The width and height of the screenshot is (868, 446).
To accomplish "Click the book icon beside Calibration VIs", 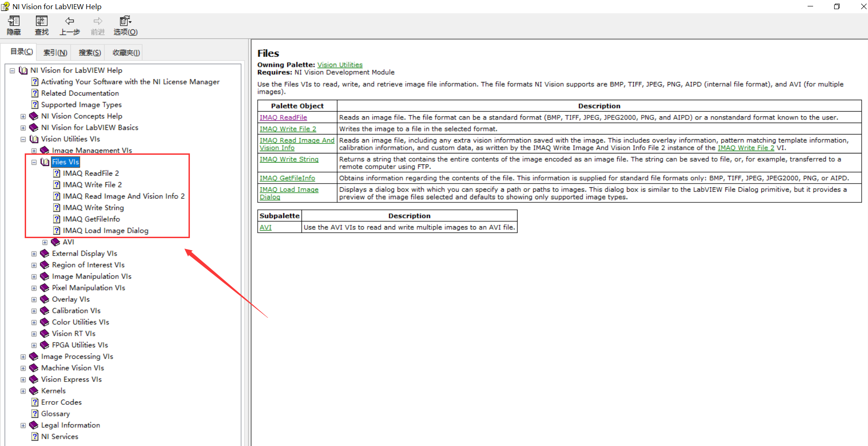I will click(45, 311).
